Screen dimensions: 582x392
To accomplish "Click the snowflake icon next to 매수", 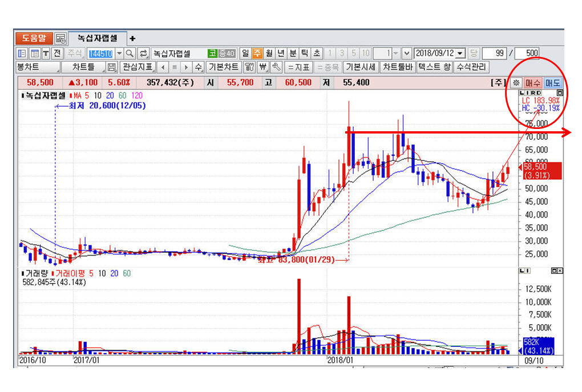I will [x=516, y=83].
